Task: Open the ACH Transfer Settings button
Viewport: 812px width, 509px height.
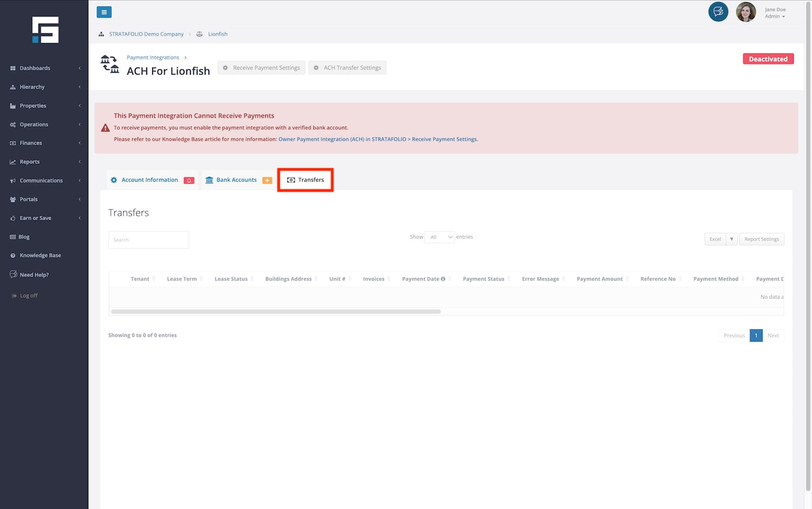Action: coord(347,68)
